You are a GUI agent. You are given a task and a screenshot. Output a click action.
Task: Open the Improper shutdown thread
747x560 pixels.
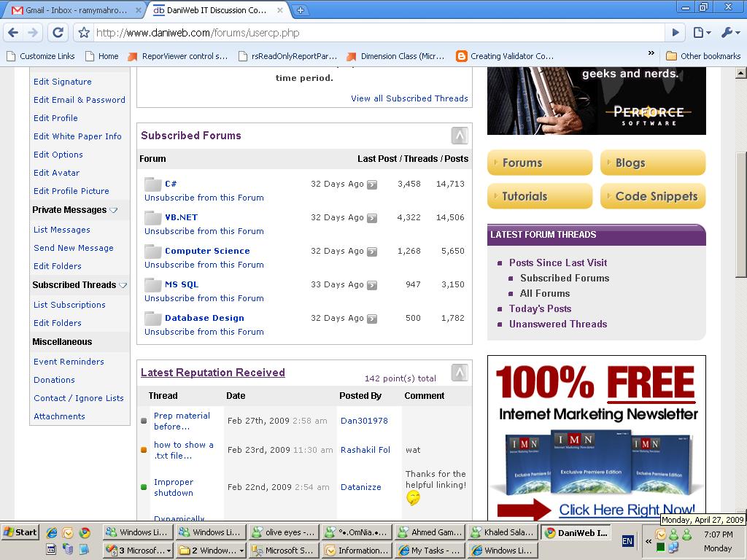point(174,487)
